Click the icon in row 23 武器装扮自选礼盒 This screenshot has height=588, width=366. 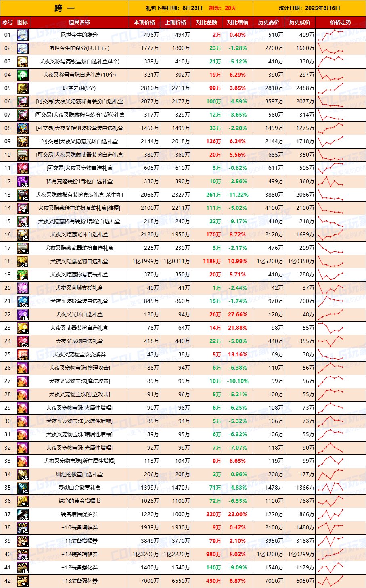pyautogui.click(x=23, y=328)
